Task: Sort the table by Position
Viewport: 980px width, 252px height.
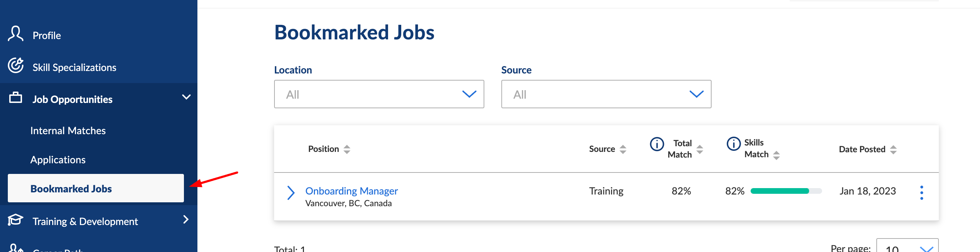Action: [x=347, y=149]
